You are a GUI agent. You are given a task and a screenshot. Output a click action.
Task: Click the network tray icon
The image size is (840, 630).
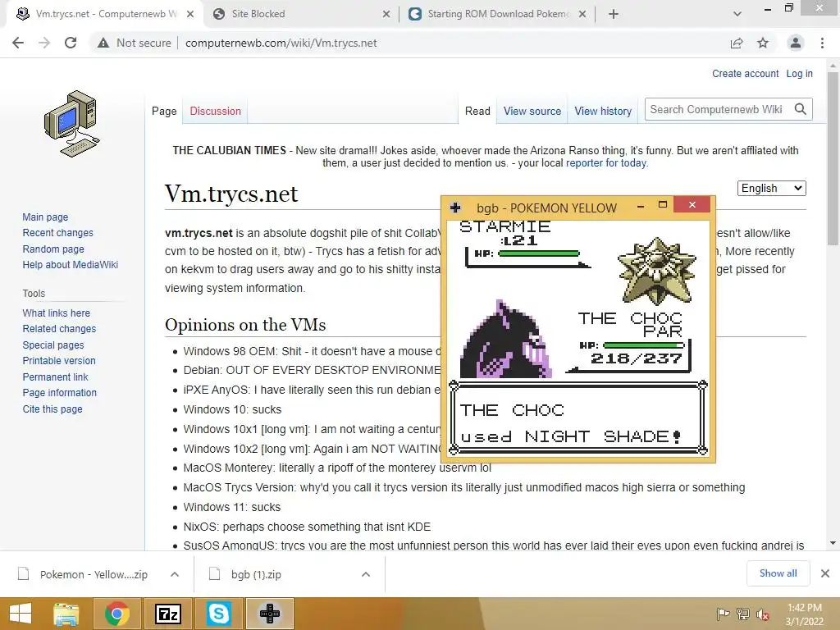tap(742, 614)
